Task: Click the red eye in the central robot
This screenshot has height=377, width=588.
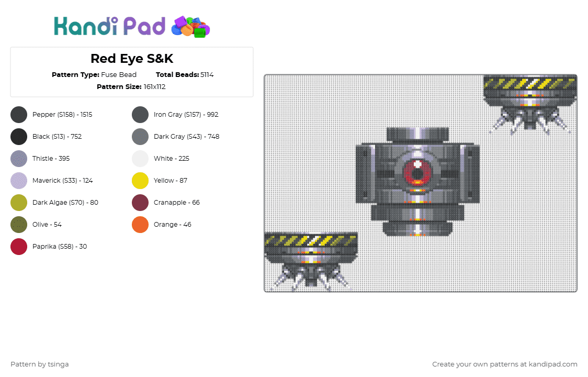Action: (417, 173)
